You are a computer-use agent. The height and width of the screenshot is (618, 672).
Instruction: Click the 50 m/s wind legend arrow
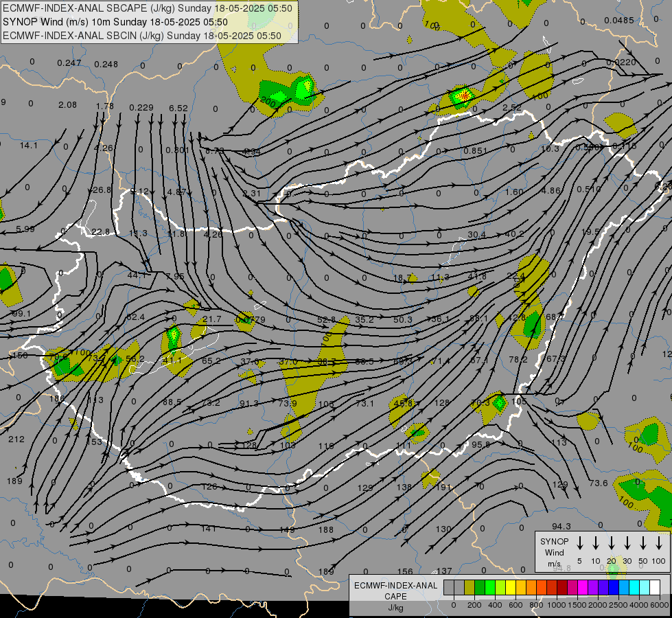pyautogui.click(x=643, y=543)
